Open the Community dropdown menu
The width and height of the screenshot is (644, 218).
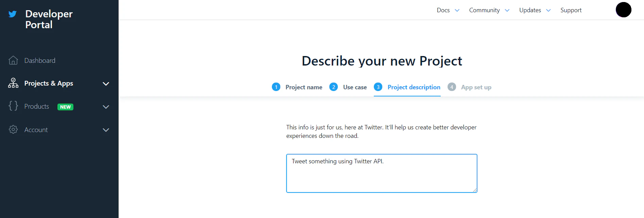tap(489, 10)
